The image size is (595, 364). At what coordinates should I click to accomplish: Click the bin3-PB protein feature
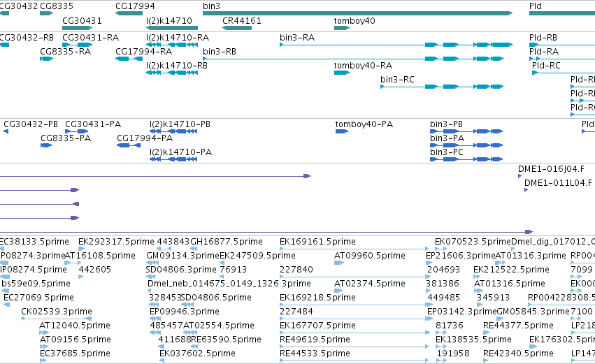click(x=466, y=131)
